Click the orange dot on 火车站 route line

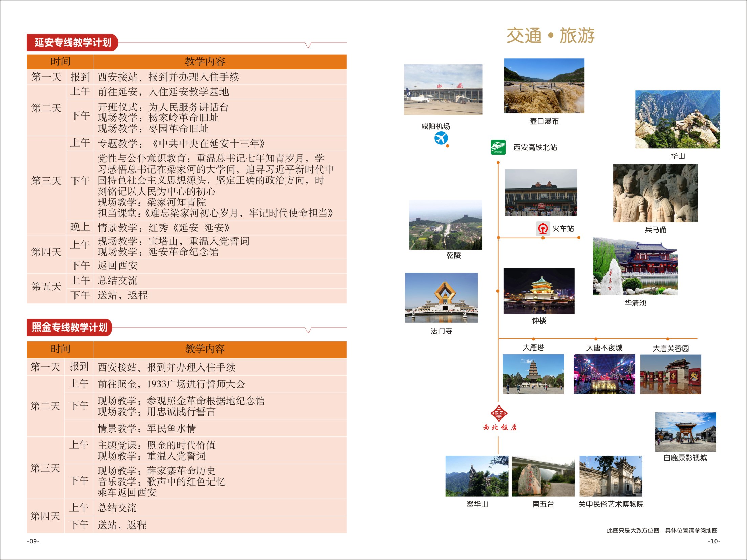tap(543, 238)
